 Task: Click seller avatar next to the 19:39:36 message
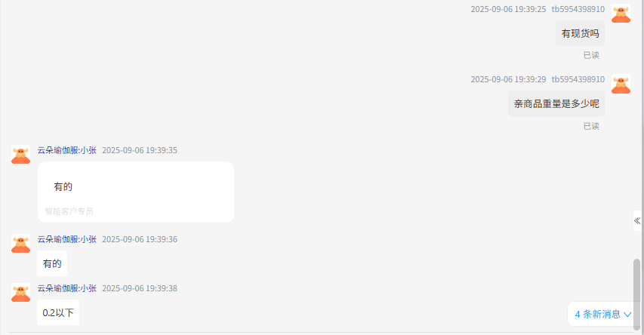tap(20, 244)
